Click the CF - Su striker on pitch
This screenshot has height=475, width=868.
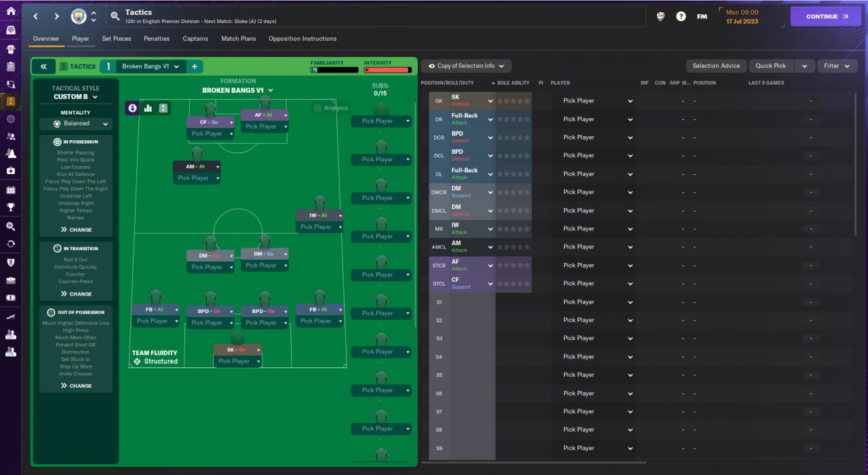[210, 123]
